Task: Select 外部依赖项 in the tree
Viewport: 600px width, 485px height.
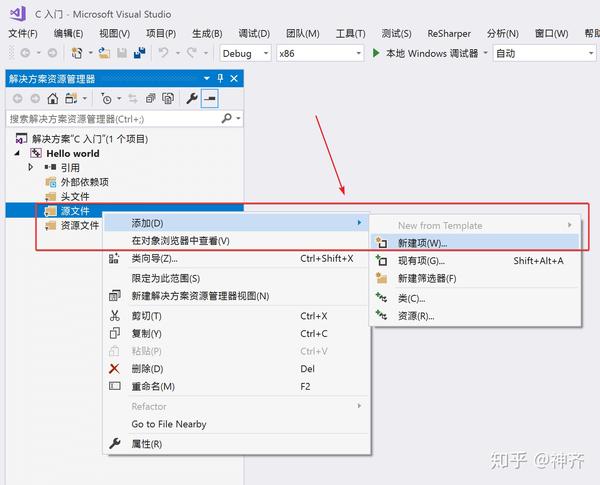Action: (84, 182)
